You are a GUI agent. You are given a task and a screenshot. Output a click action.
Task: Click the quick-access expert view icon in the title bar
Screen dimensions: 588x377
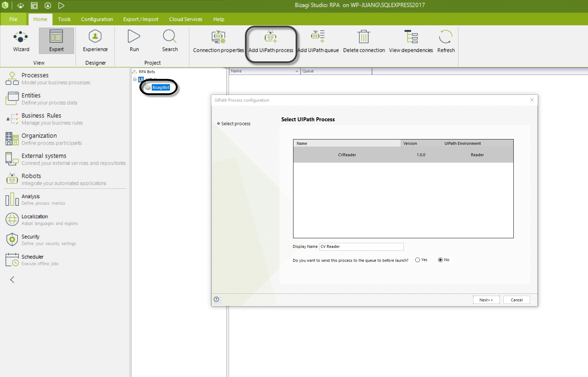click(x=34, y=5)
